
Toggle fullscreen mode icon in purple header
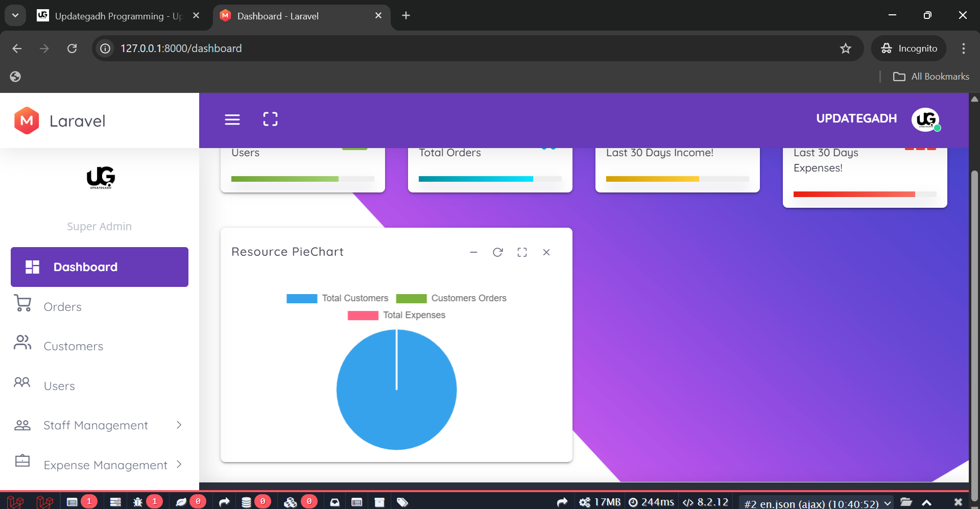pyautogui.click(x=270, y=119)
